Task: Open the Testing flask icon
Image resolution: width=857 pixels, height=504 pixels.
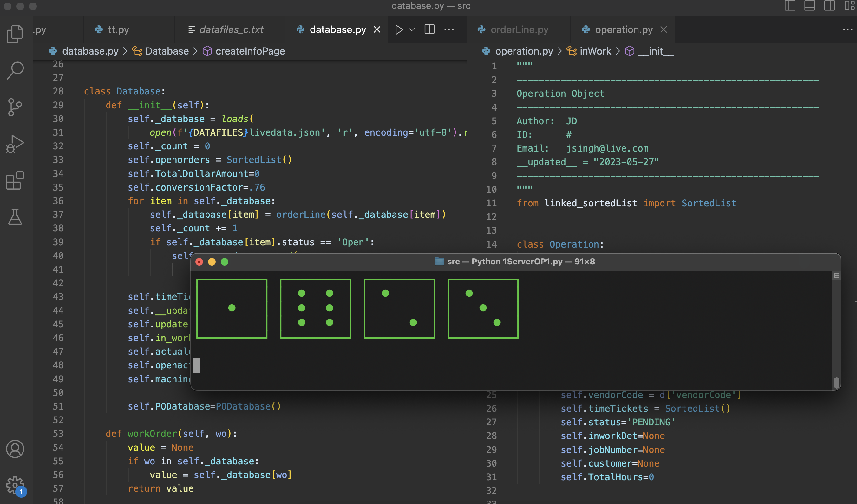Action: tap(15, 217)
